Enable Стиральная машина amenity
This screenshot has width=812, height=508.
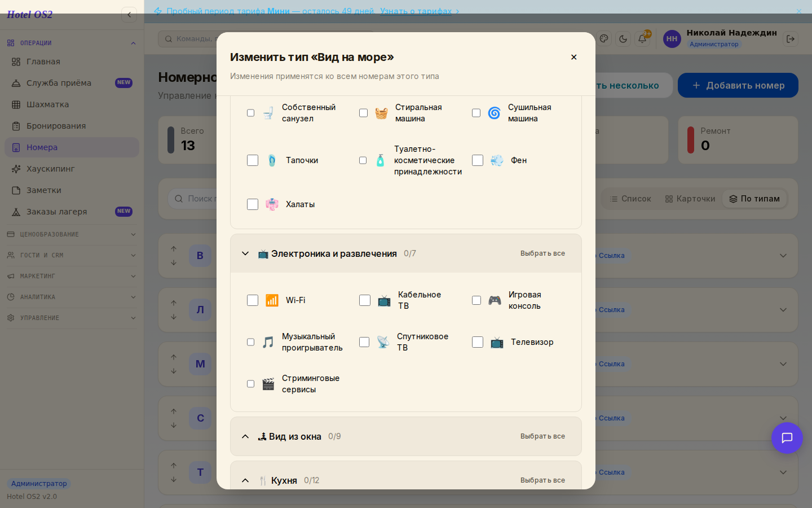[363, 113]
